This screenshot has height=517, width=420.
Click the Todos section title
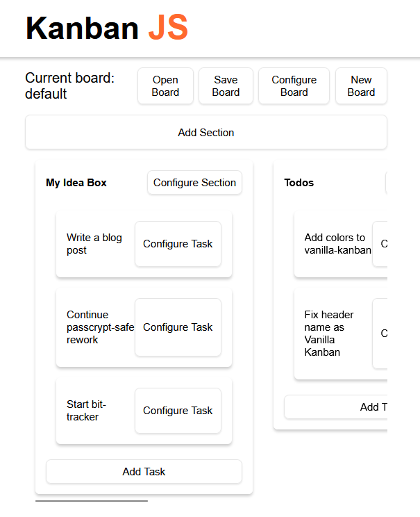pos(299,183)
